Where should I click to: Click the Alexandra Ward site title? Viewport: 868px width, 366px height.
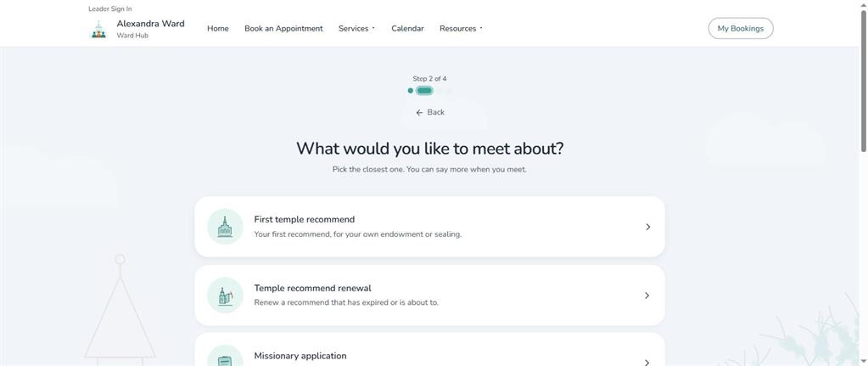tap(150, 24)
